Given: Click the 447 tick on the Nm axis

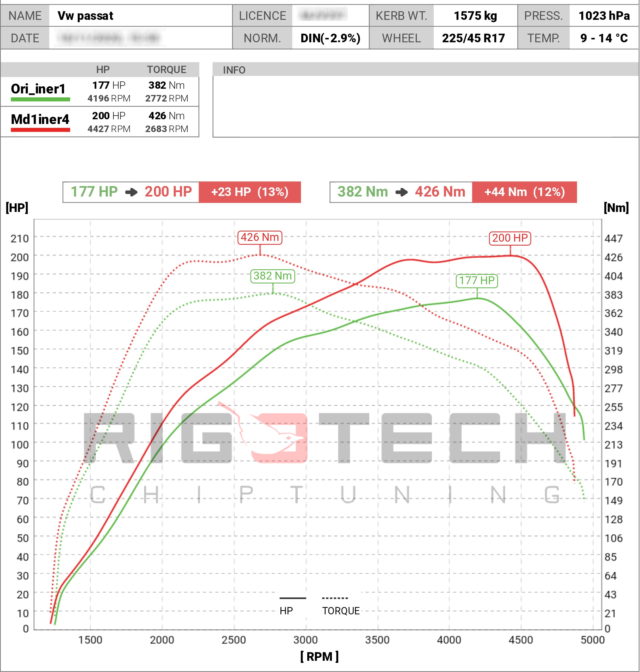Looking at the screenshot, I should 613,239.
